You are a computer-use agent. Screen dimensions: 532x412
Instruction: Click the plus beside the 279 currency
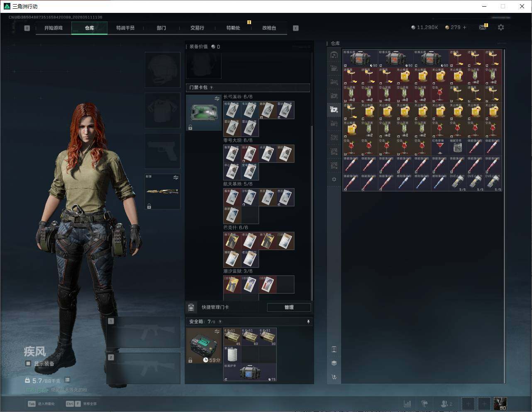(x=464, y=27)
